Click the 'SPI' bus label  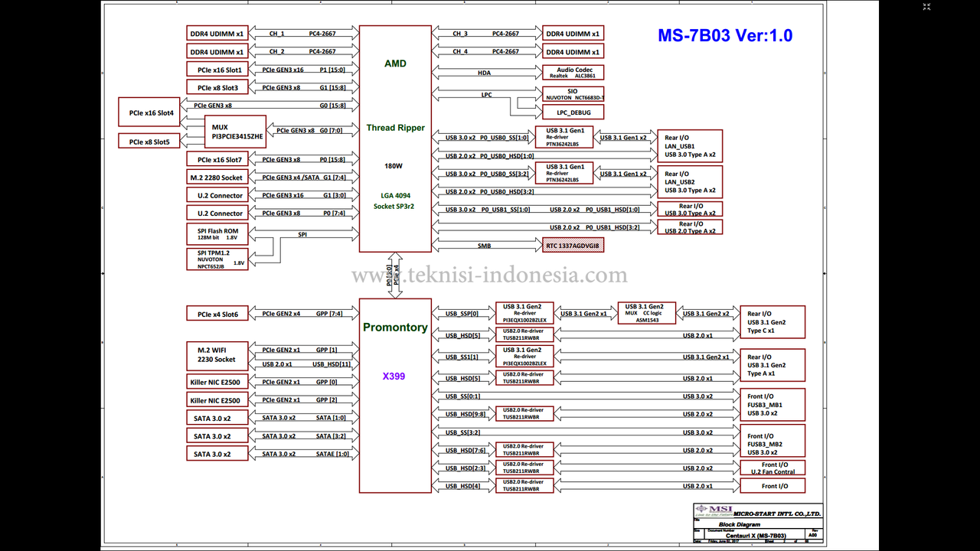302,235
